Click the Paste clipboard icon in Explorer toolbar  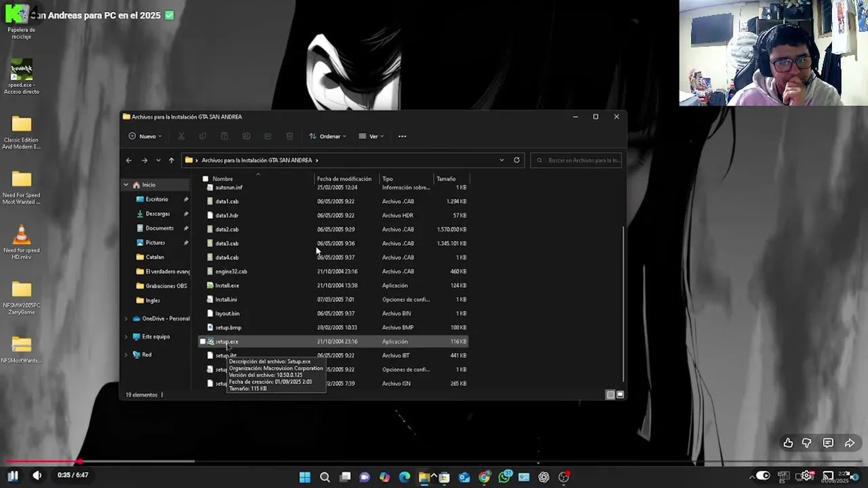(224, 136)
